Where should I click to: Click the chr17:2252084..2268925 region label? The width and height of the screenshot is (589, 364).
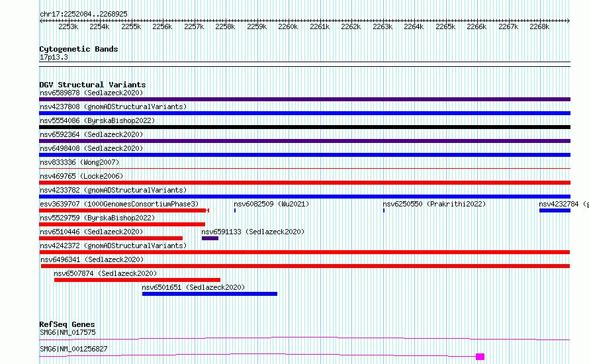click(x=84, y=14)
